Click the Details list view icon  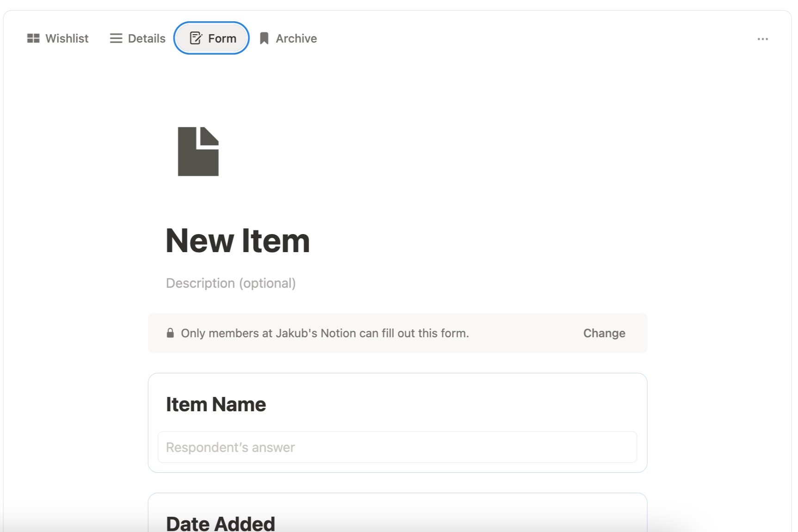click(116, 38)
